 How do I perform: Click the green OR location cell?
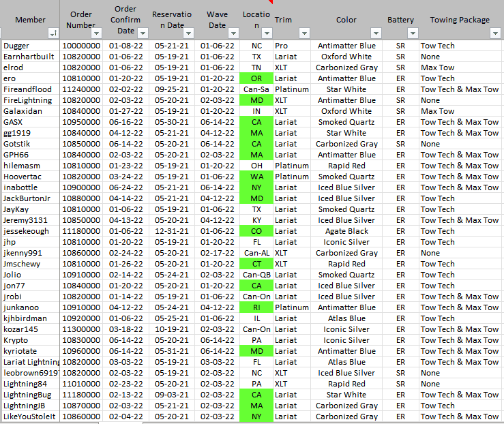[x=256, y=78]
